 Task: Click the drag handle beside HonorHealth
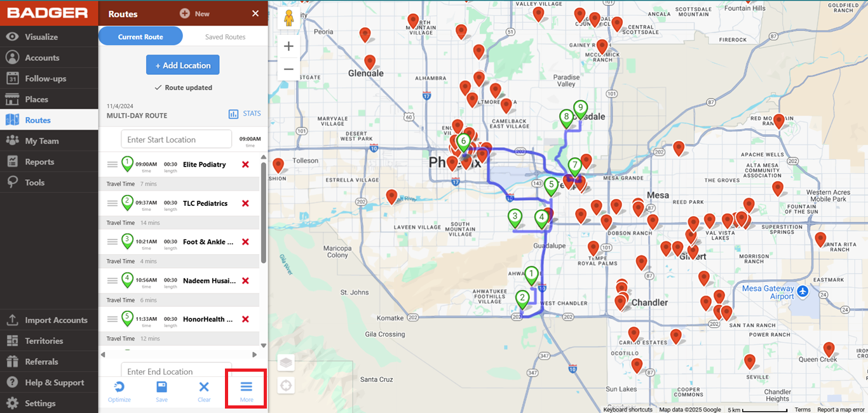point(112,319)
